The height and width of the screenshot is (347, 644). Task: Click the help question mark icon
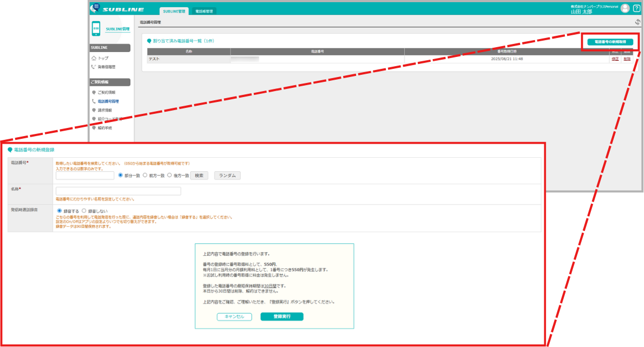point(636,8)
